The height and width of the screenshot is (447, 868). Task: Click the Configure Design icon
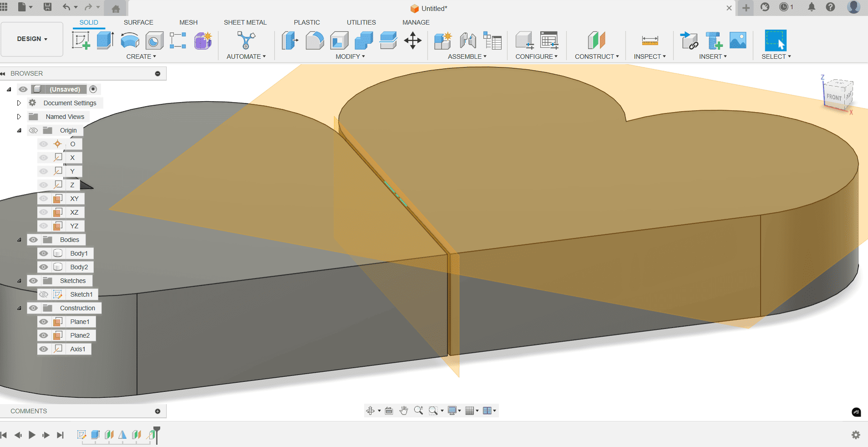(x=524, y=41)
